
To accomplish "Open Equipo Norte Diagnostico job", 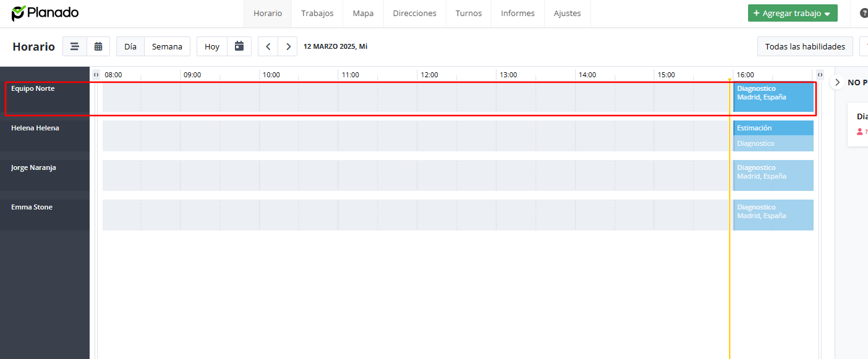I will point(773,96).
